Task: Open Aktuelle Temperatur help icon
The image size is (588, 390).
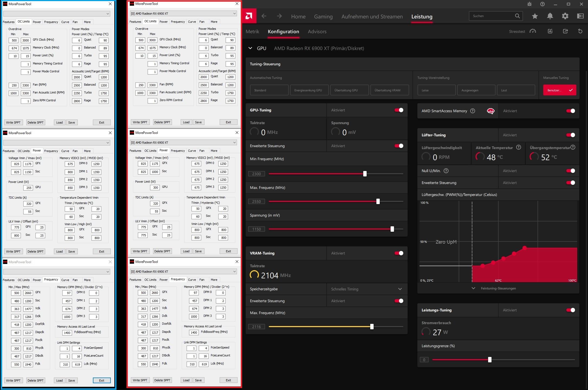Action: click(x=518, y=147)
